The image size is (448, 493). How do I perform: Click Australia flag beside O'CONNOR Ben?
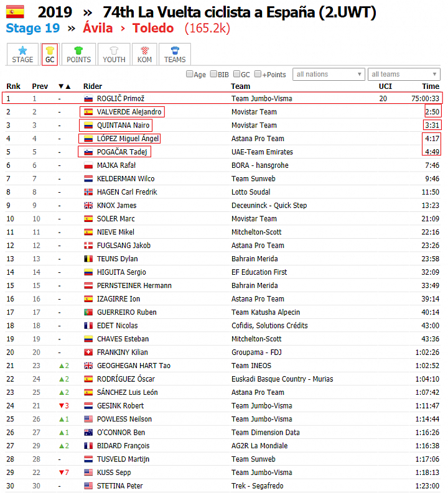pyautogui.click(x=88, y=433)
